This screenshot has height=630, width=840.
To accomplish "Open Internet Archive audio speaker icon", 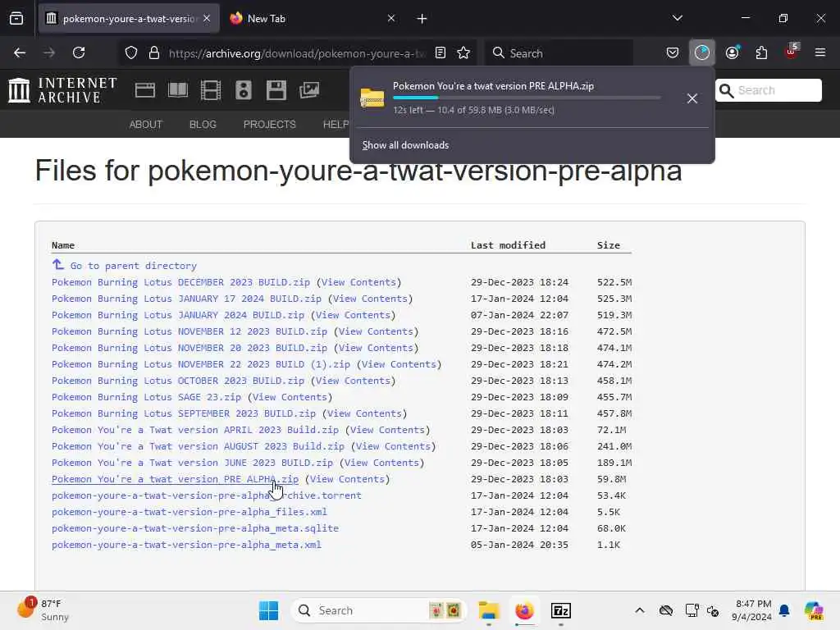I will [x=243, y=90].
